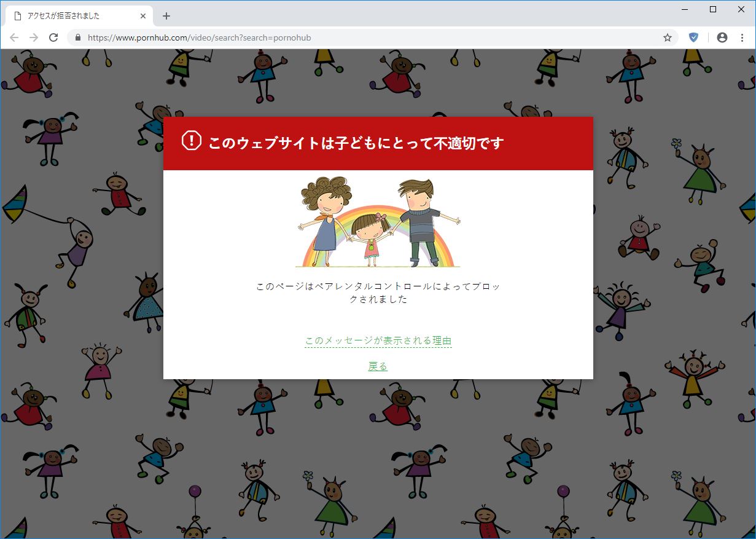Open the このメッセージが表示される理由 link
The height and width of the screenshot is (539, 756).
click(378, 340)
